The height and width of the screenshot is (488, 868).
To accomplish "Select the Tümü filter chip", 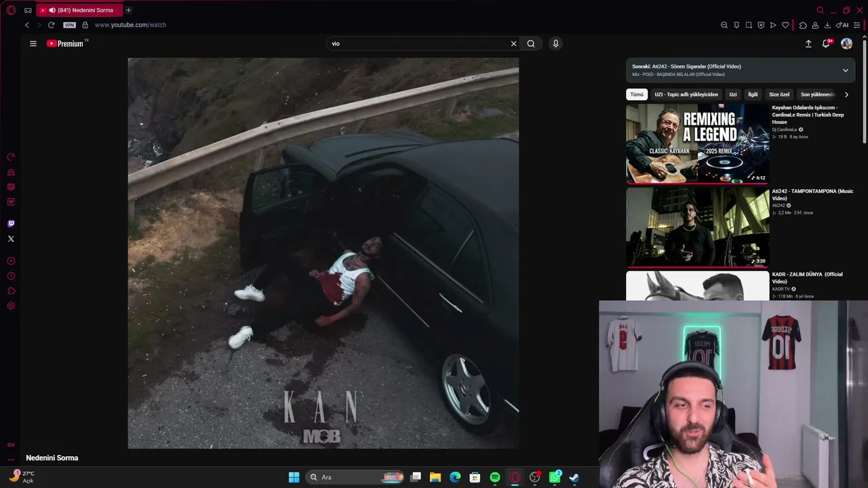I will (637, 95).
